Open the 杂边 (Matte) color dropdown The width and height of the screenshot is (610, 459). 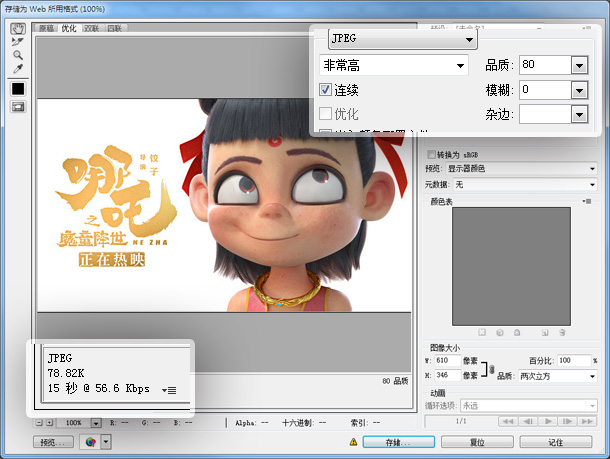tap(578, 115)
